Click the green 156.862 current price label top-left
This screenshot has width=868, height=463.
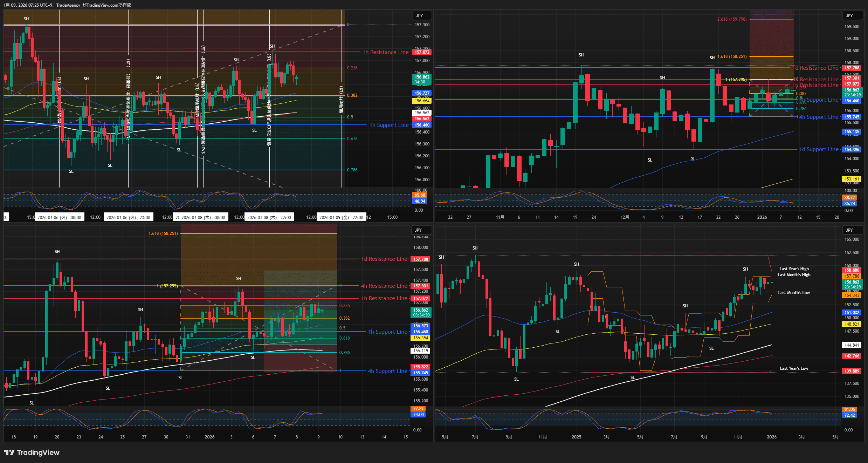[x=422, y=77]
